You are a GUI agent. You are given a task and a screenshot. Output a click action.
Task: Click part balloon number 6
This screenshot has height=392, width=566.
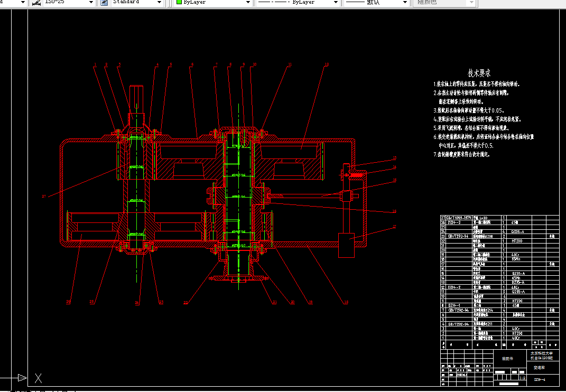pyautogui.click(x=192, y=64)
